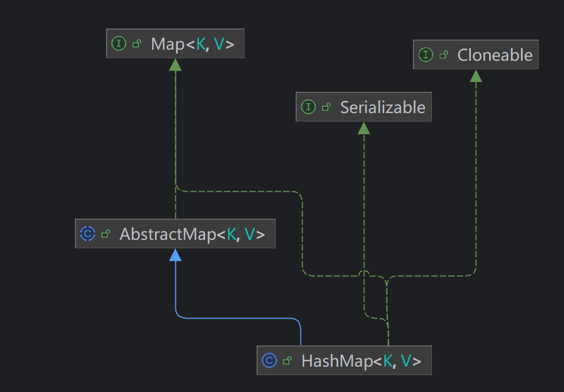The image size is (564, 392).
Task: Click the green arrowhead pointing to Serializable
Action: click(x=364, y=128)
